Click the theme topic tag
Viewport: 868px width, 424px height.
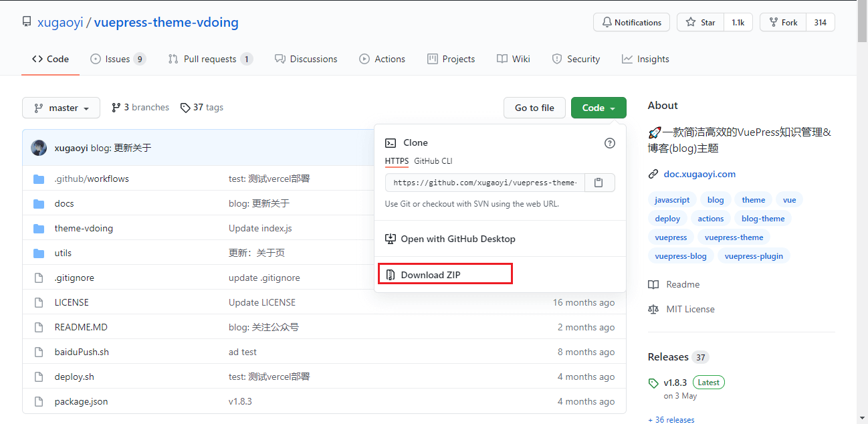click(753, 200)
